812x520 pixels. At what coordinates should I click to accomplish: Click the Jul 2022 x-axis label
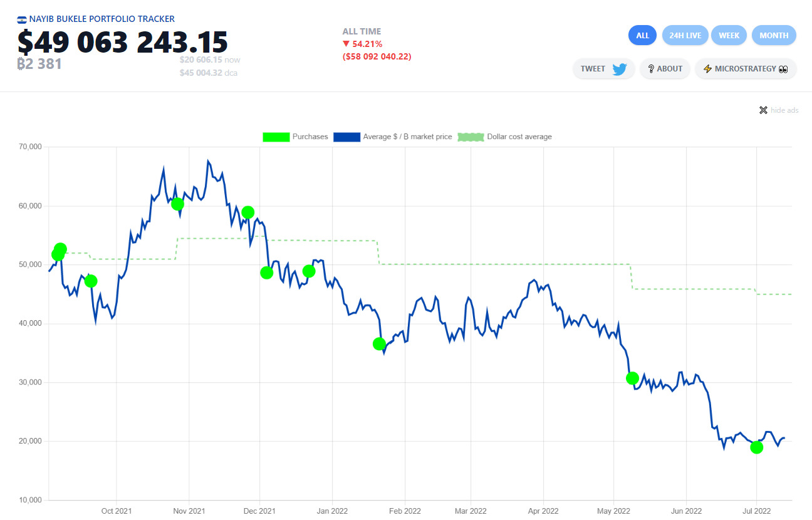point(756,511)
